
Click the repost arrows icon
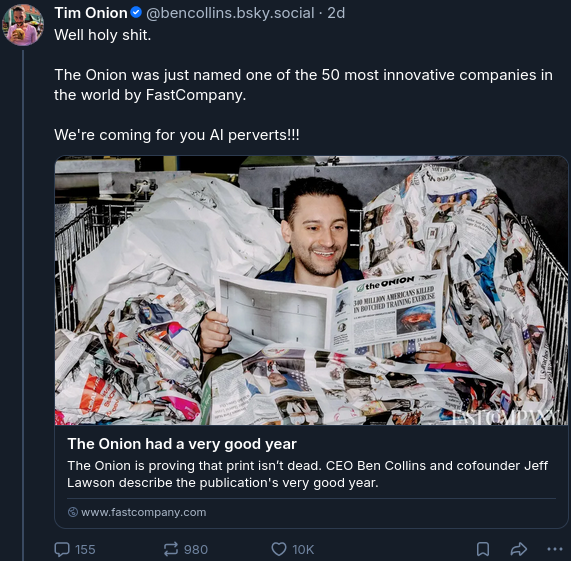tap(170, 549)
